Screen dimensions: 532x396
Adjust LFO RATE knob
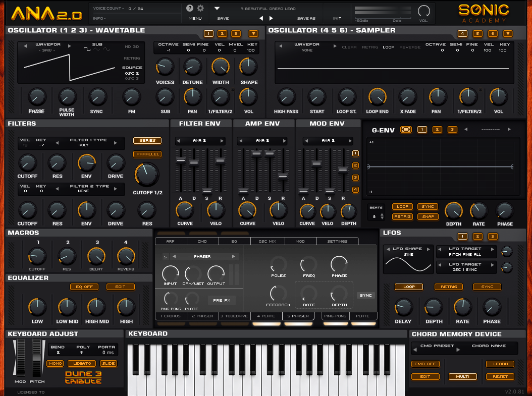pos(462,307)
